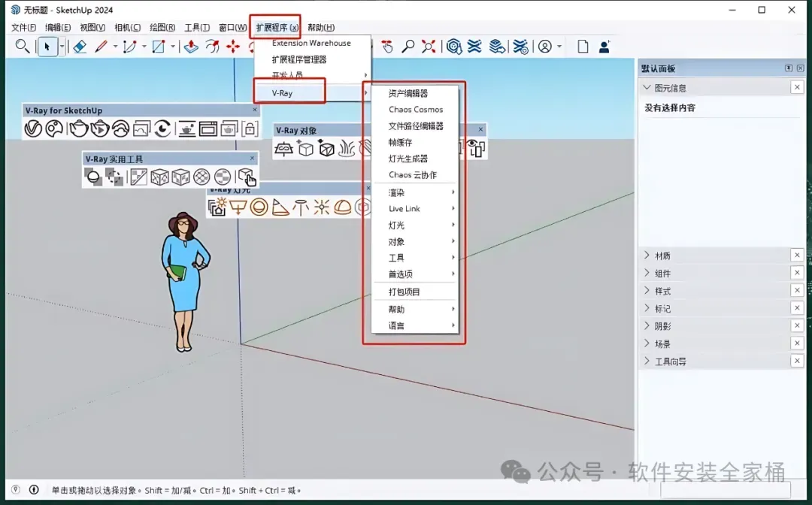Select the Offset tool
This screenshot has width=812, height=505.
pyautogui.click(x=212, y=47)
